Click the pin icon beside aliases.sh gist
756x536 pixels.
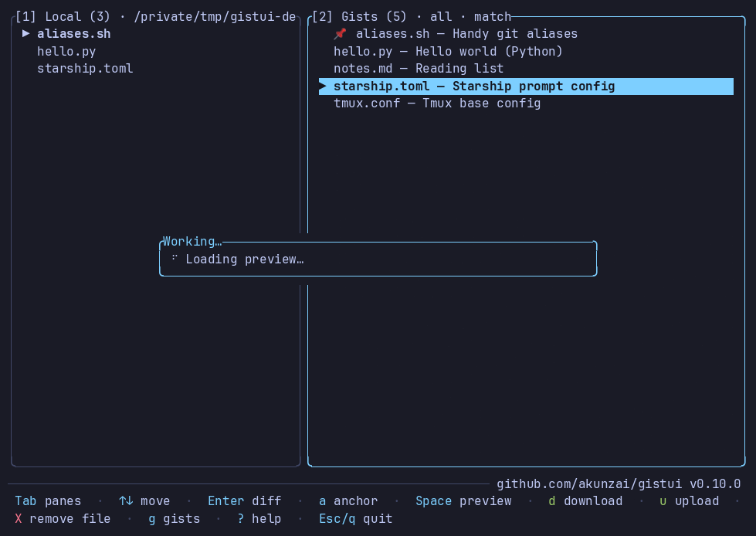[340, 34]
